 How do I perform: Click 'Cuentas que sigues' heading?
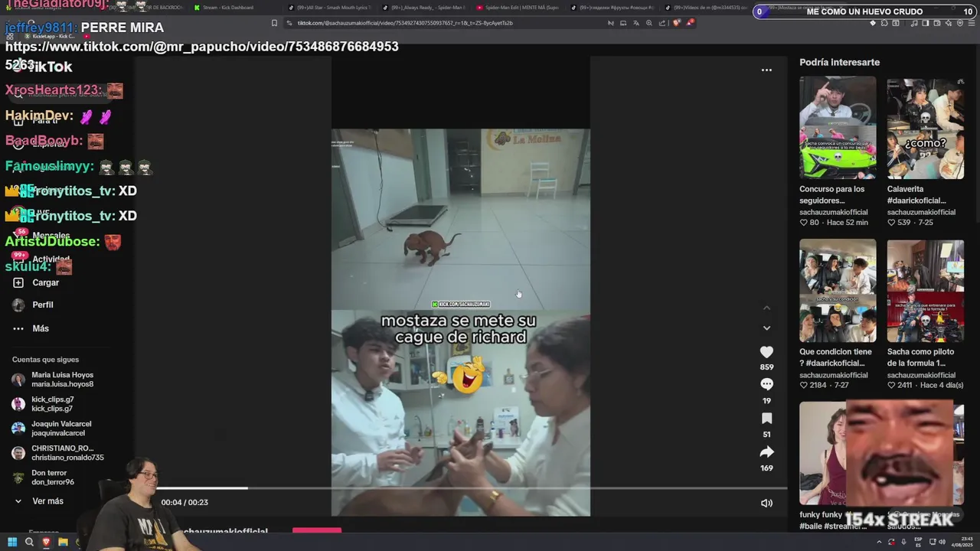click(x=45, y=360)
